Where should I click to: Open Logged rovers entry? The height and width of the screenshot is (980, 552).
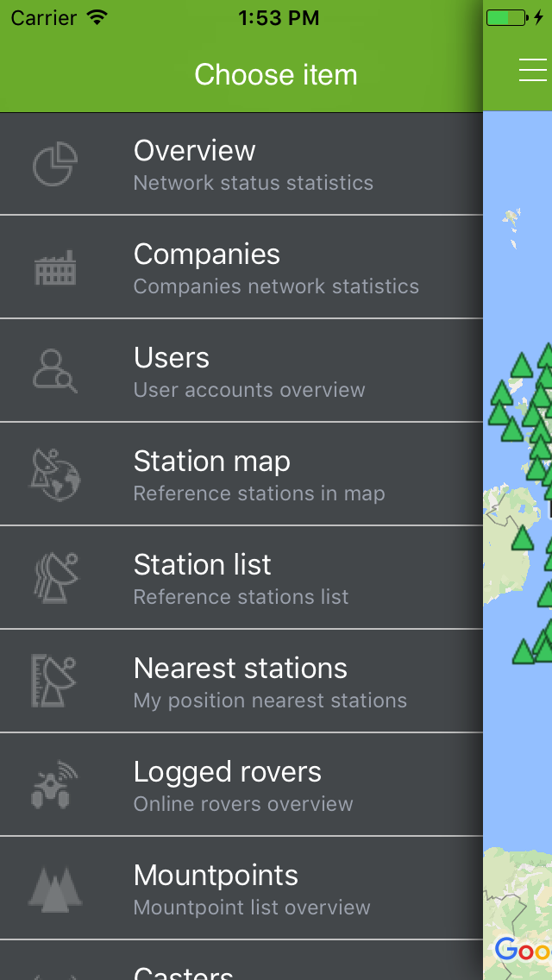pos(241,784)
